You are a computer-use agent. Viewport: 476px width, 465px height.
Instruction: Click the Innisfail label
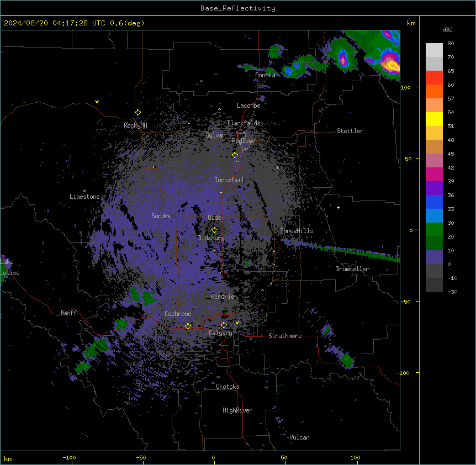point(230,180)
